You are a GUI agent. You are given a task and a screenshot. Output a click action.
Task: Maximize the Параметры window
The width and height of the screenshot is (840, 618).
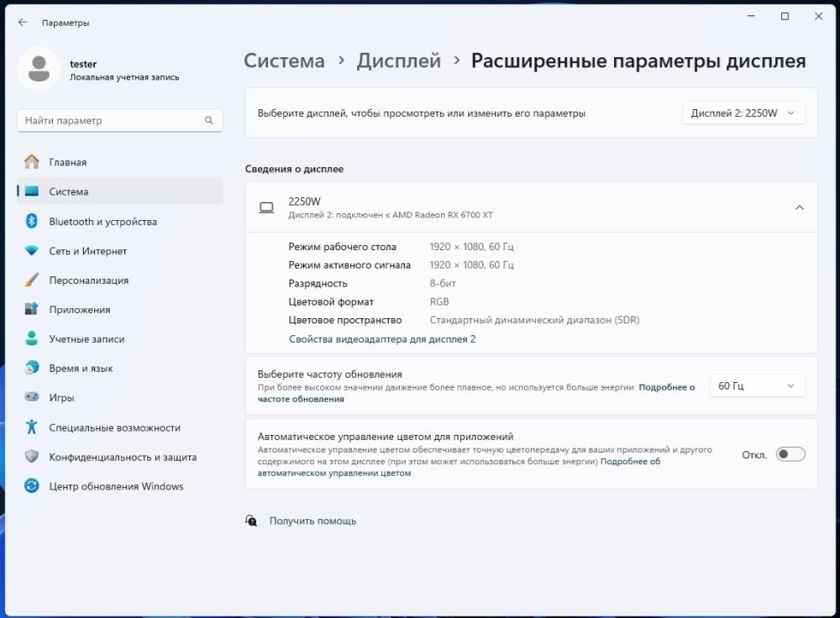(785, 16)
